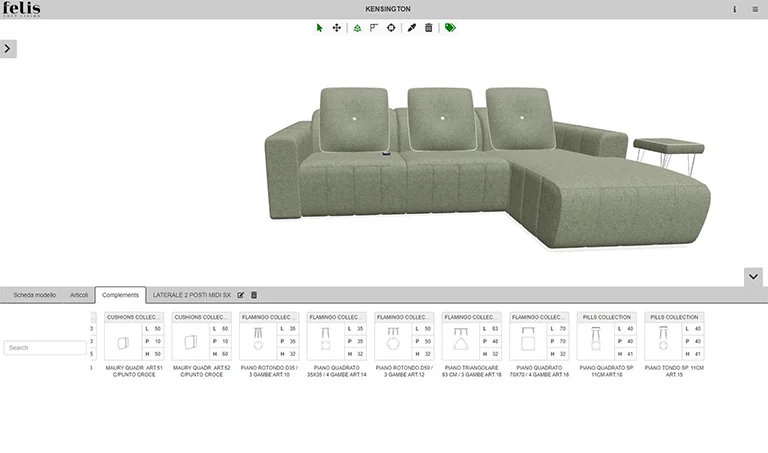Image resolution: width=768 pixels, height=453 pixels.
Task: Open the Articoli tab
Action: (x=79, y=295)
